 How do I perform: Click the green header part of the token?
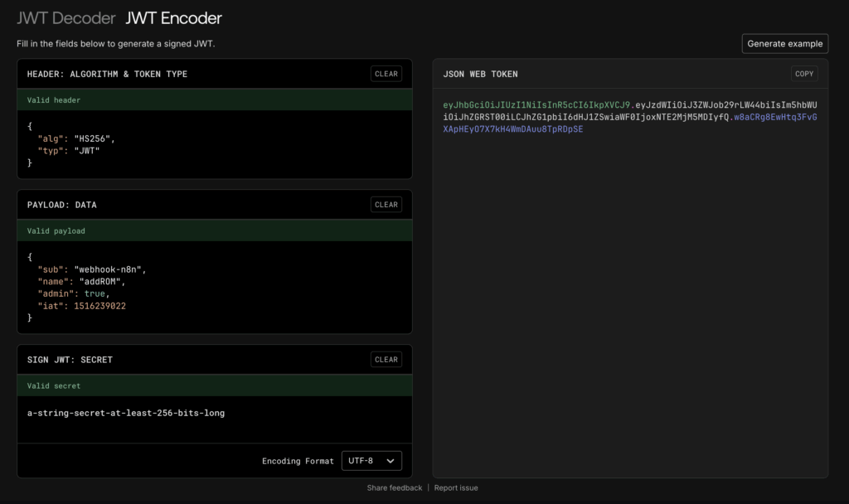536,105
